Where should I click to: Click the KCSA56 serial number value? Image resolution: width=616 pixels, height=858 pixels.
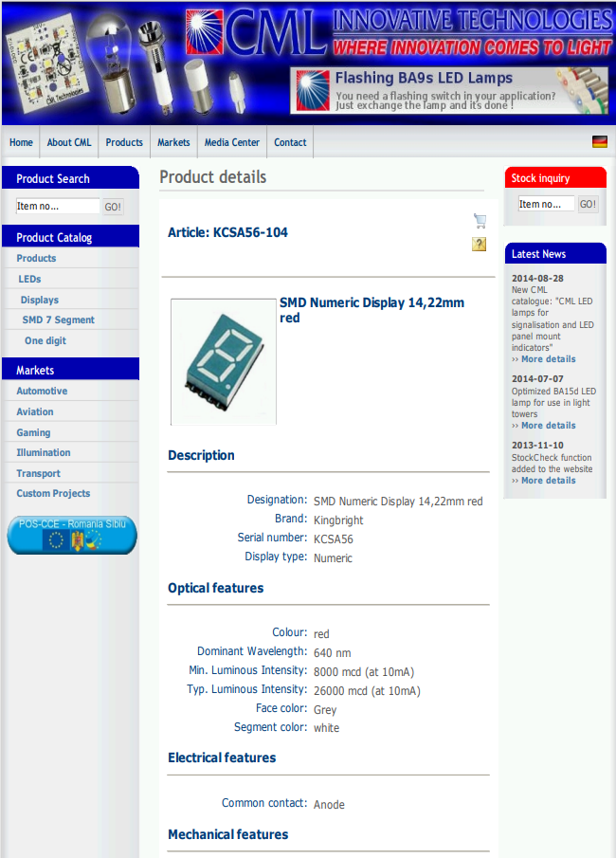pyautogui.click(x=334, y=539)
